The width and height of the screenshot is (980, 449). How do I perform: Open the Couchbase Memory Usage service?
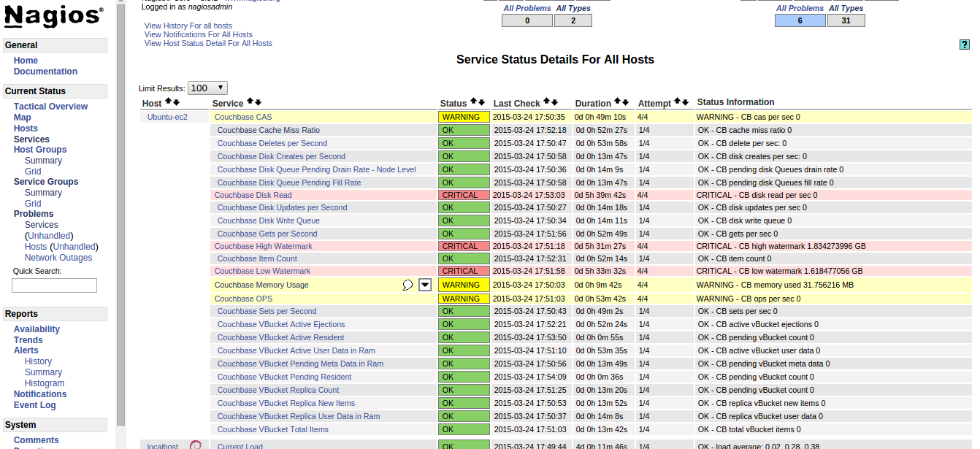(x=261, y=285)
